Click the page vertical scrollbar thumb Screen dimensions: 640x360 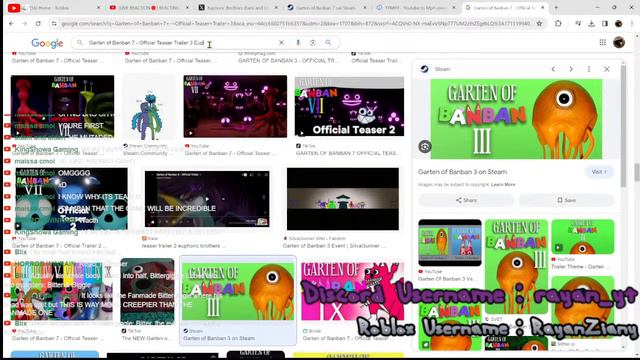tap(637, 172)
